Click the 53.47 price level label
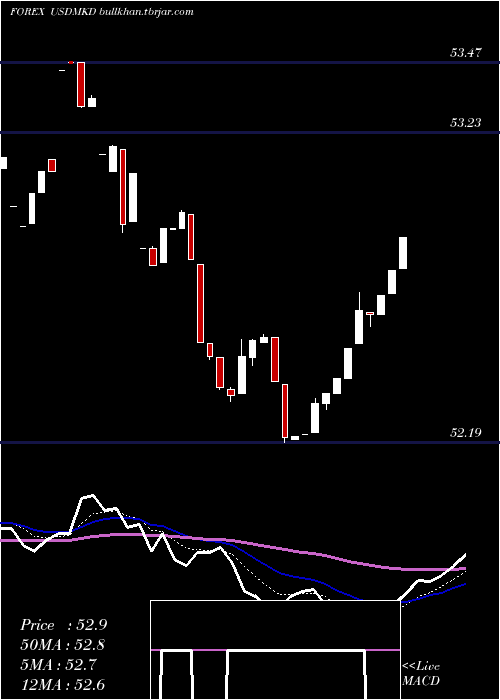This screenshot has height=700, width=500. (466, 53)
